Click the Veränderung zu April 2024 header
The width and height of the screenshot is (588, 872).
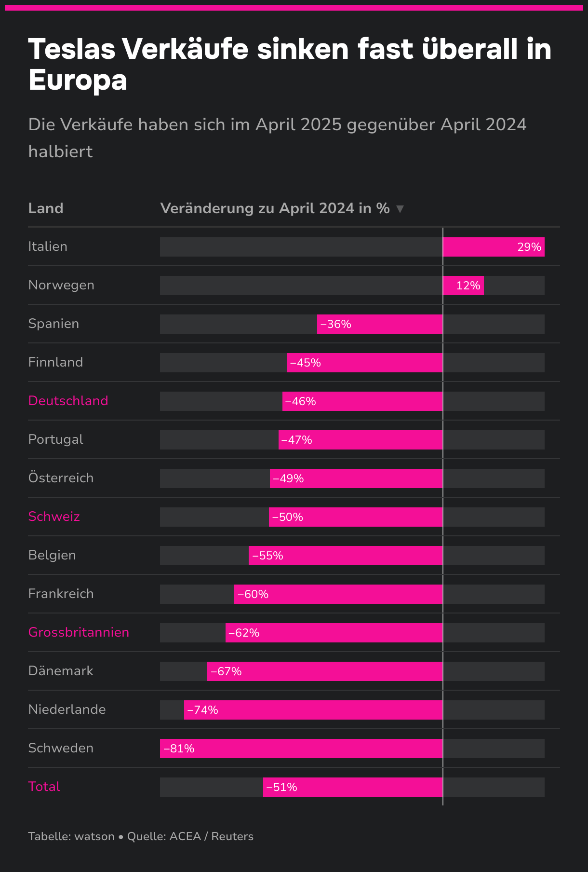tap(275, 208)
